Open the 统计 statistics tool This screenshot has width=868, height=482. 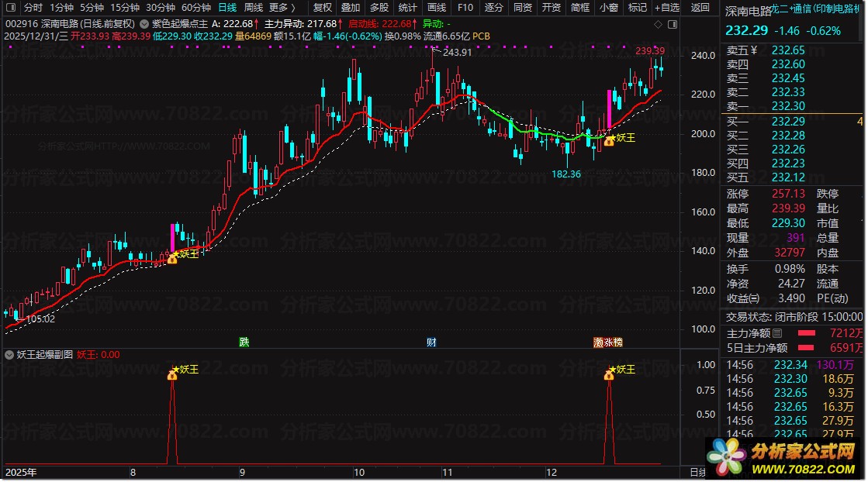click(x=407, y=8)
